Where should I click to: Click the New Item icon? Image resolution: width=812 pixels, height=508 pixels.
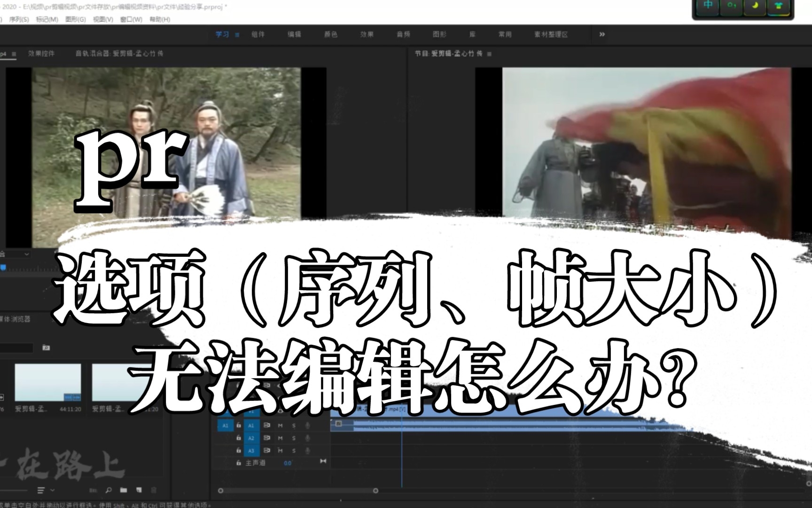pos(139,490)
